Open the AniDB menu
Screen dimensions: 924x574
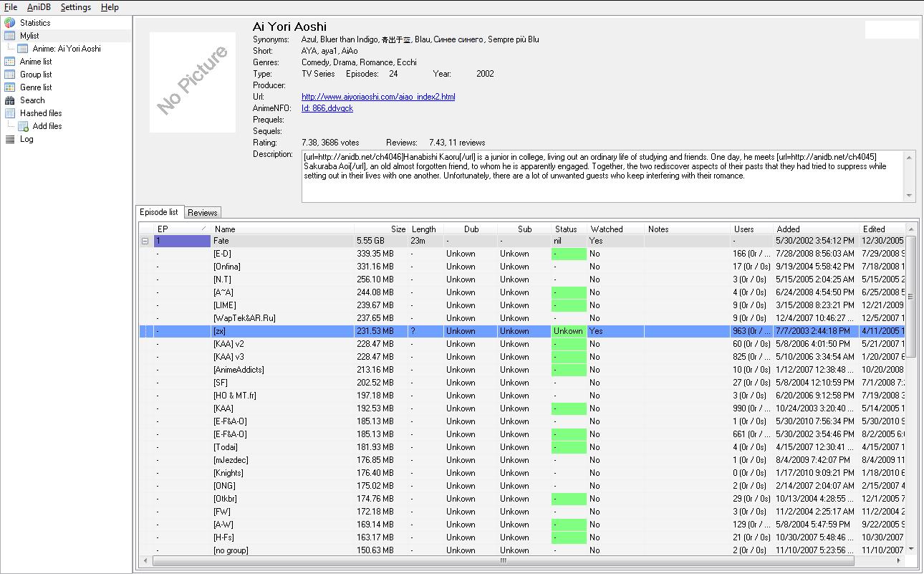[x=39, y=7]
